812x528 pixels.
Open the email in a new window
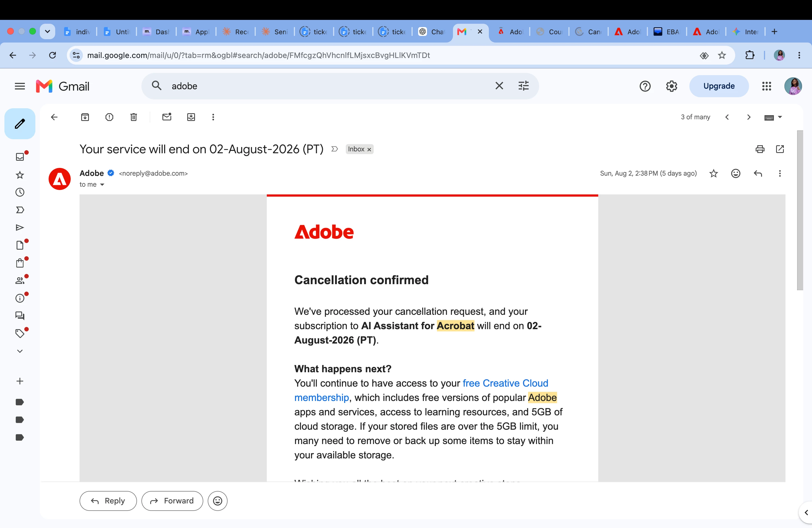[780, 149]
